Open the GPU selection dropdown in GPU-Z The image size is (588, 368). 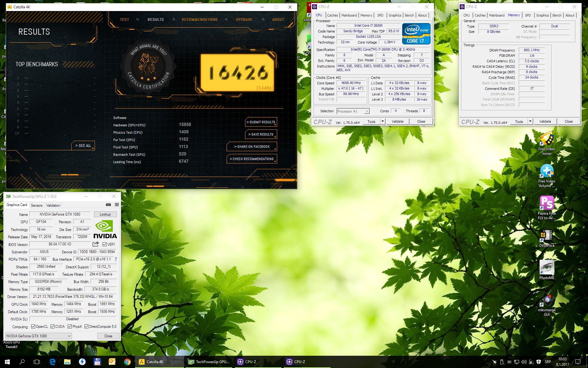click(39, 336)
